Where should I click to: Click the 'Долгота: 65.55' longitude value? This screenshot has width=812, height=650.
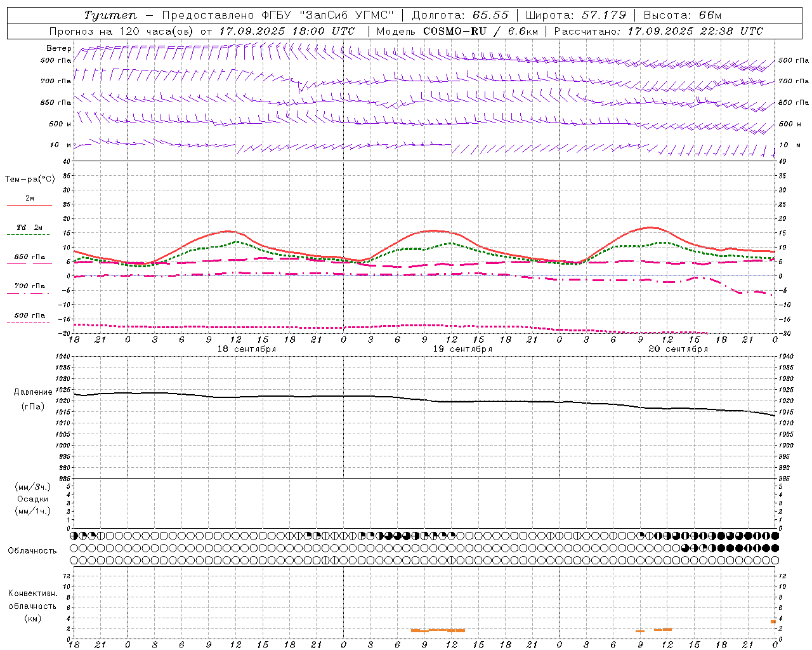click(x=460, y=15)
